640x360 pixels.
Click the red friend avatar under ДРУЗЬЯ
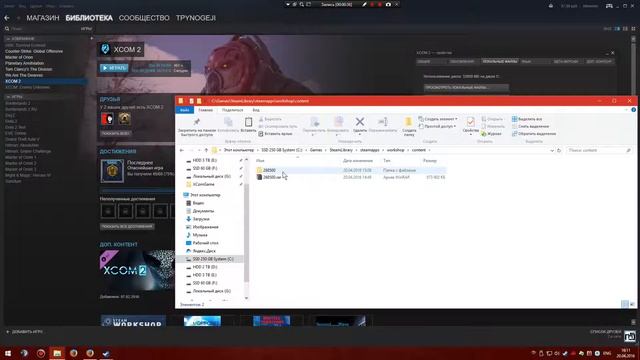pyautogui.click(x=107, y=119)
